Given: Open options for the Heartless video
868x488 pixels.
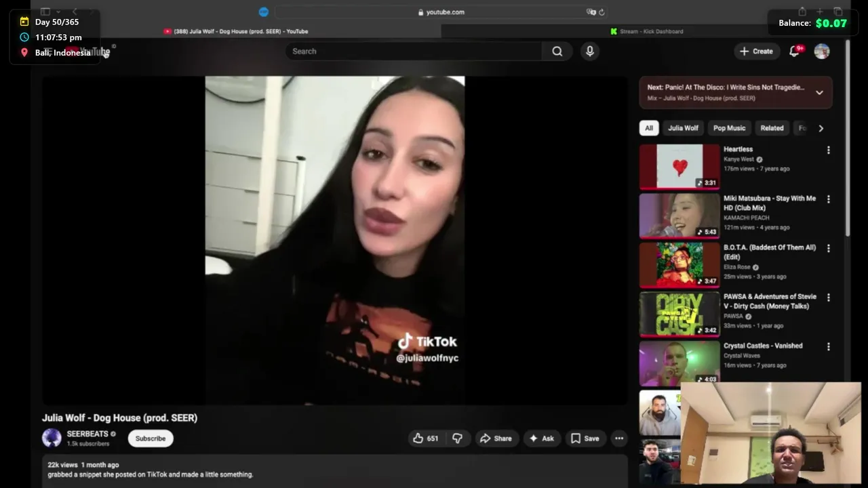Looking at the screenshot, I should (828, 150).
